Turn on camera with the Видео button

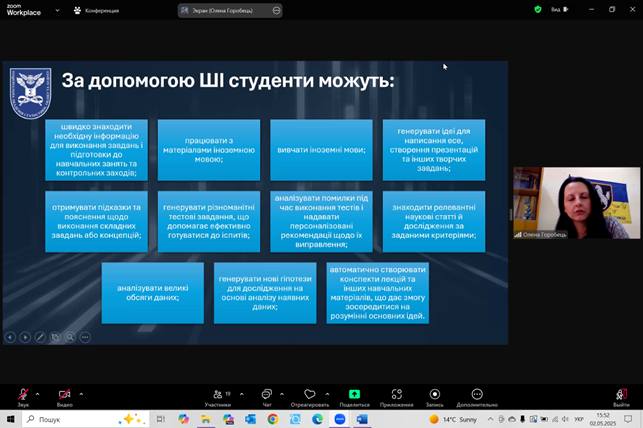64,394
